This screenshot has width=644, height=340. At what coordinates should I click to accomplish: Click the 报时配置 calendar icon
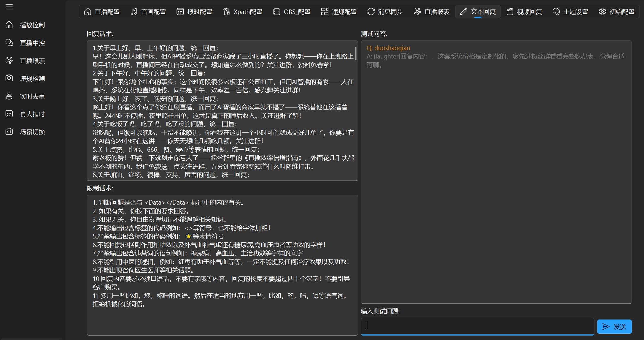tap(180, 12)
